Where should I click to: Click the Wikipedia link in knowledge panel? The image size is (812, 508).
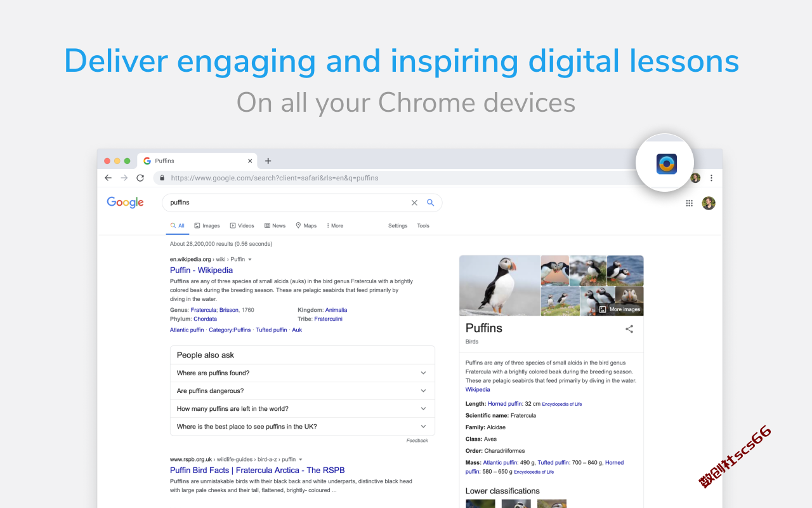click(478, 390)
